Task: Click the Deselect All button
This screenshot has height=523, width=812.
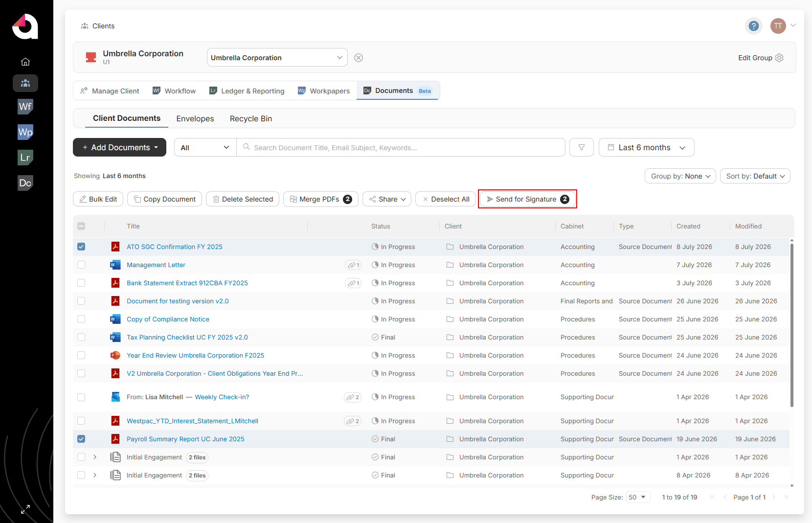Action: (x=446, y=199)
